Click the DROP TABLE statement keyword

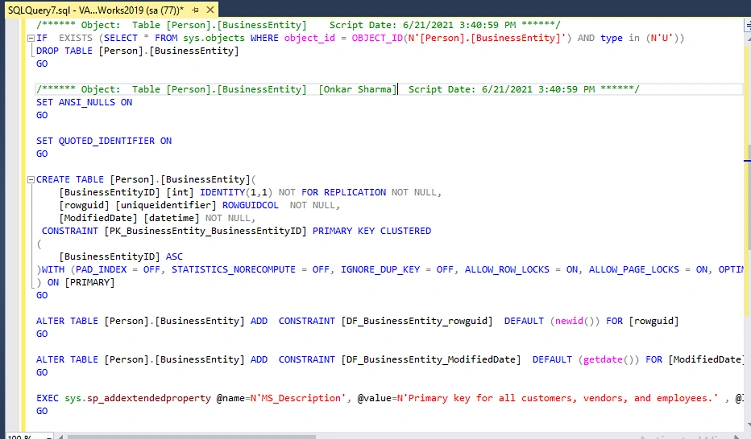pos(64,51)
